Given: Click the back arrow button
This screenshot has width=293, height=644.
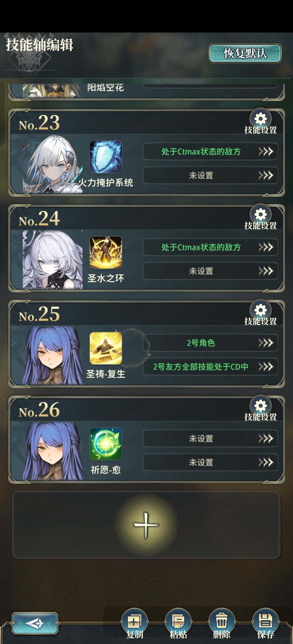Looking at the screenshot, I should point(35,623).
